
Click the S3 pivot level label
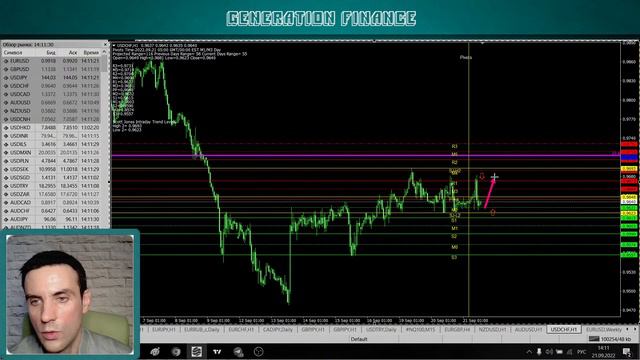pos(454,258)
